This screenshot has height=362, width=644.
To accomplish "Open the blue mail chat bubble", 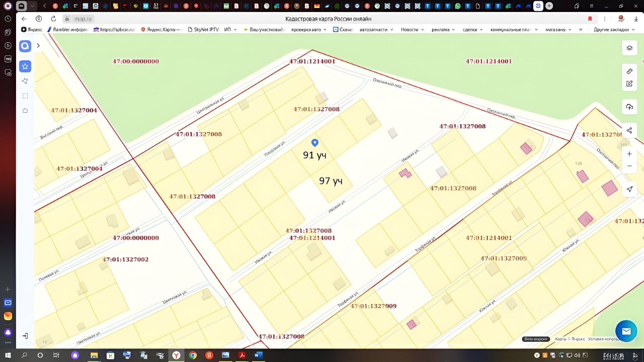I will coord(626,331).
